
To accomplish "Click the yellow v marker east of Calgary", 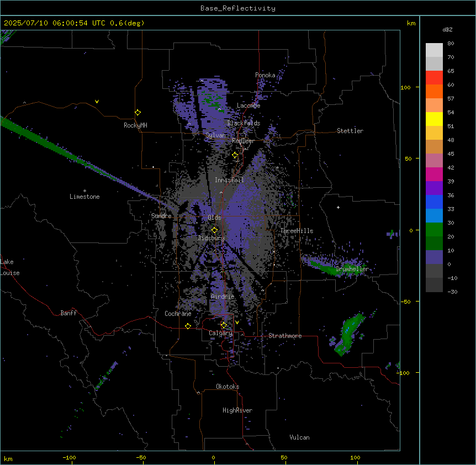I will pyautogui.click(x=237, y=323).
